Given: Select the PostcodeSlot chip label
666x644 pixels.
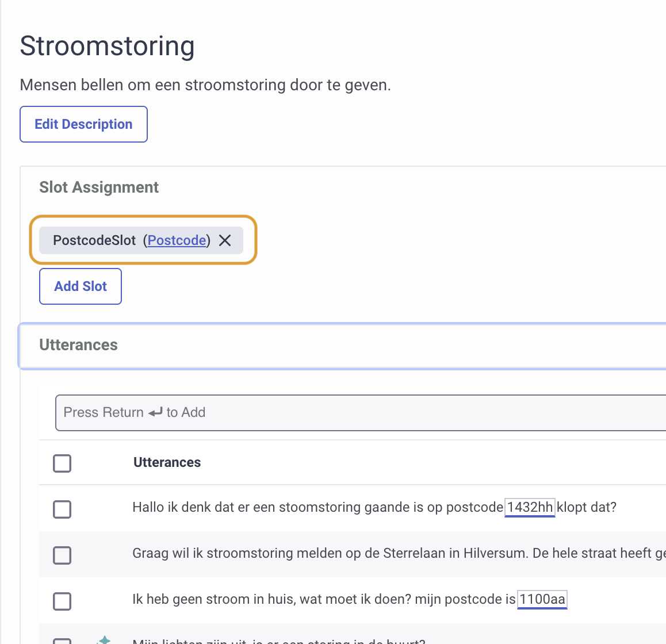Looking at the screenshot, I should 94,240.
